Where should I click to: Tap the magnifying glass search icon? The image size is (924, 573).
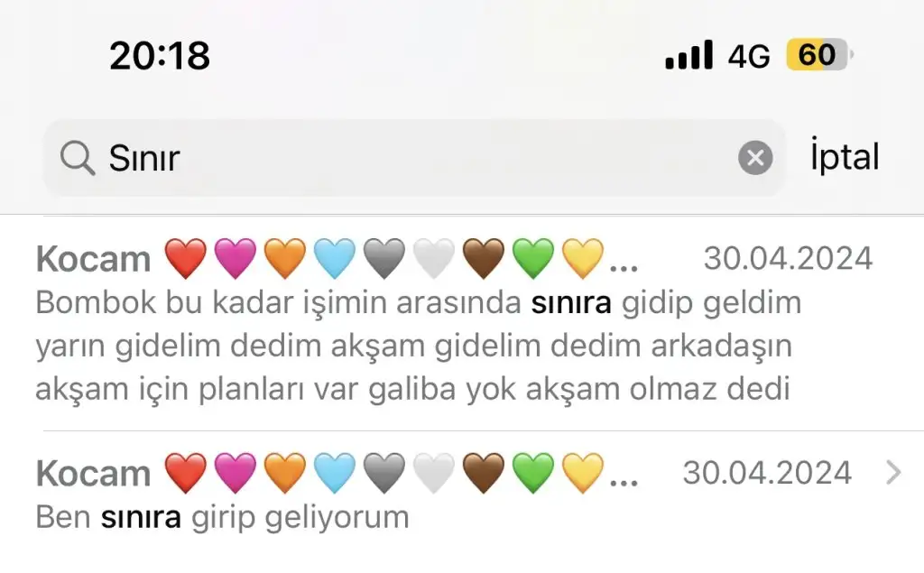(78, 158)
